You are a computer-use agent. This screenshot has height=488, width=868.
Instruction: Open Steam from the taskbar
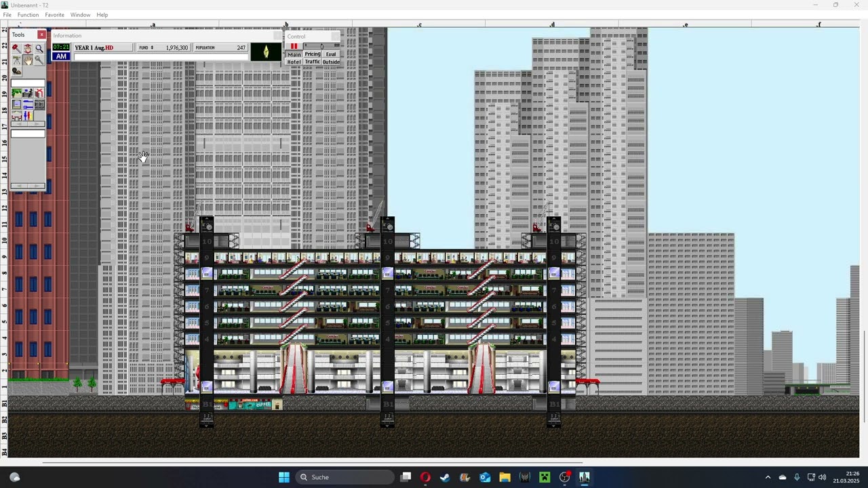coord(445,477)
